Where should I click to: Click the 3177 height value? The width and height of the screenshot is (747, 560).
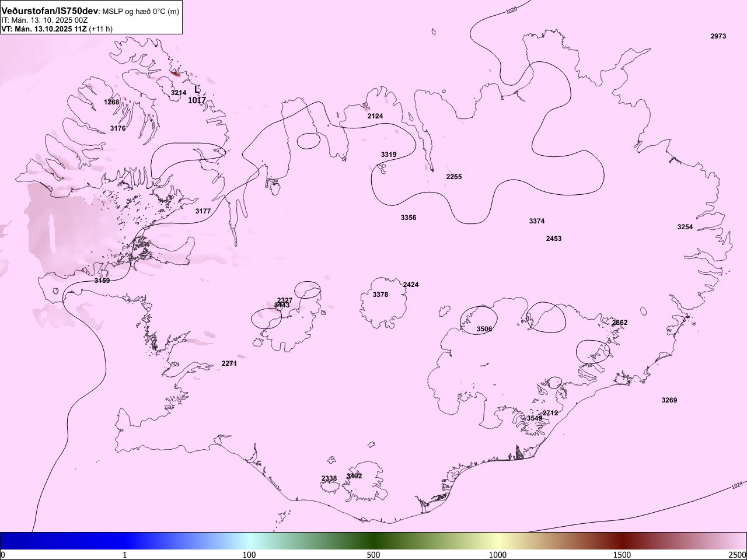pos(203,211)
